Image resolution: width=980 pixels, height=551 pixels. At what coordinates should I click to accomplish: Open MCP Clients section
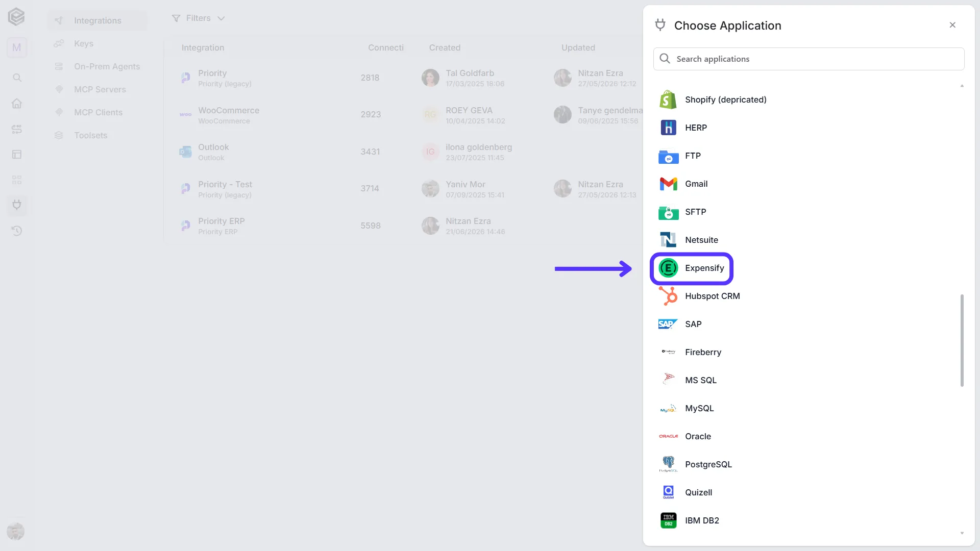97,113
